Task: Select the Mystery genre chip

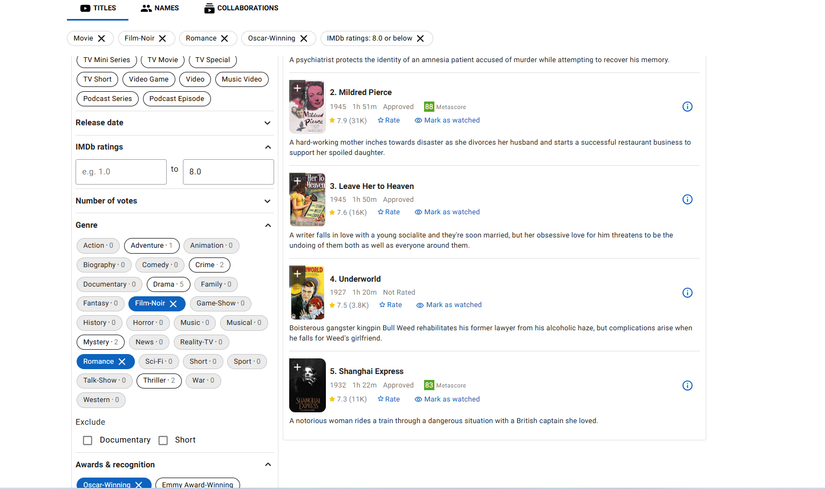Action: (100, 342)
